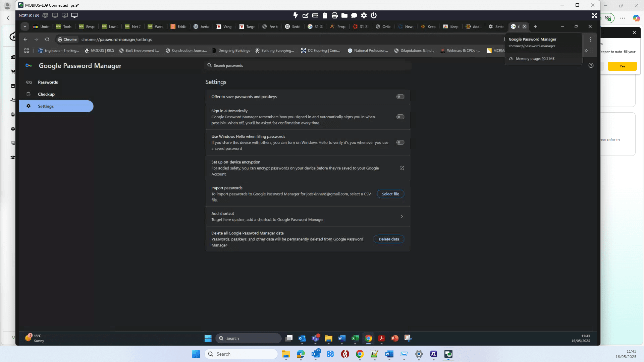
Task: Click the keyboard icon in the remote toolbar
Action: click(x=315, y=15)
